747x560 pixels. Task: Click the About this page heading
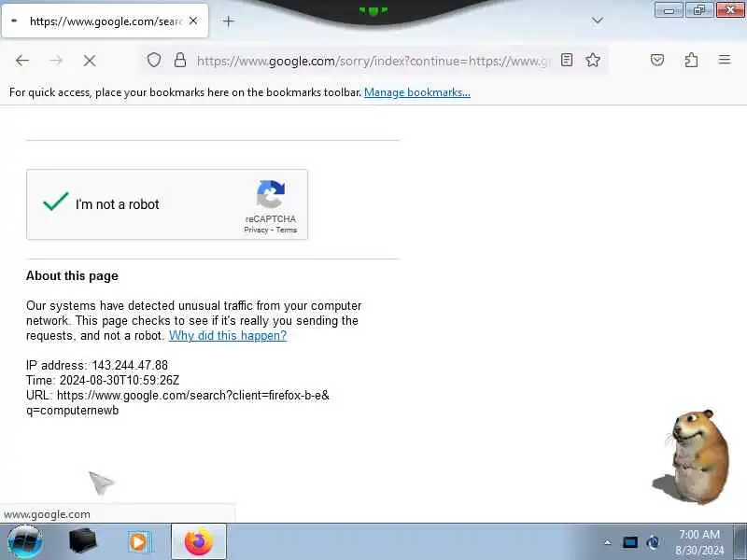tap(73, 275)
